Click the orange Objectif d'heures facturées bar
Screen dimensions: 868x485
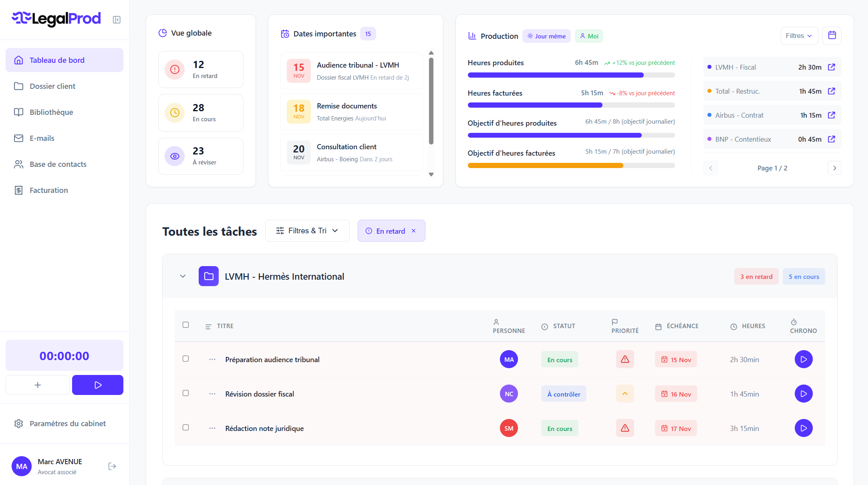571,165
